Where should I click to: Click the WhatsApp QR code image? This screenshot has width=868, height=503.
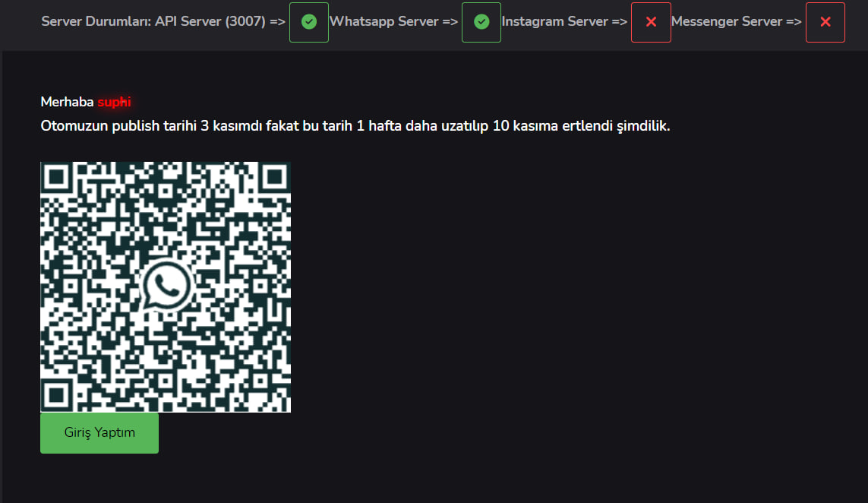coord(166,287)
